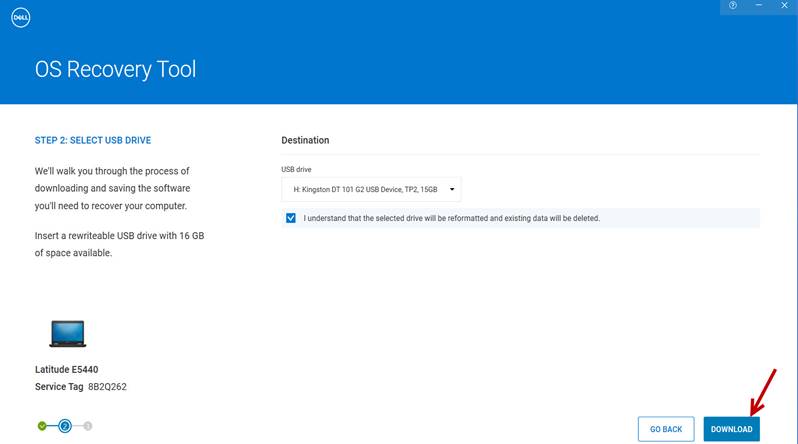Click the Service Tag 8B2Q262 text
Viewport: 798px width, 444px height.
coord(81,387)
